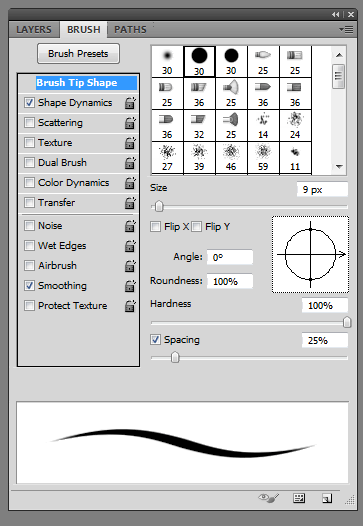363x526 pixels.
Task: Click the lock icon beside Protect Texture
Action: (130, 306)
